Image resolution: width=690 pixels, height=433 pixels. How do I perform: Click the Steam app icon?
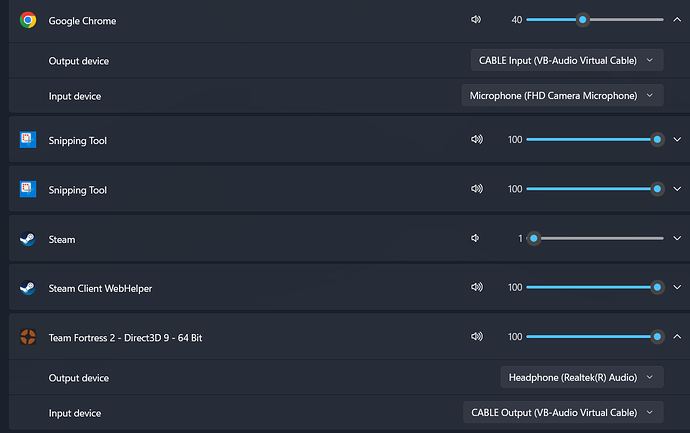pyautogui.click(x=28, y=239)
